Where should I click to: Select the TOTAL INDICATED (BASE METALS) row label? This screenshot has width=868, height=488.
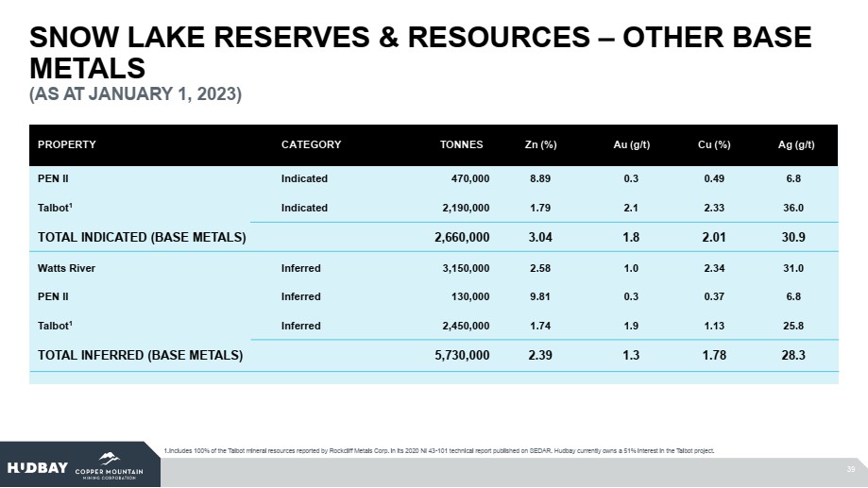(142, 237)
